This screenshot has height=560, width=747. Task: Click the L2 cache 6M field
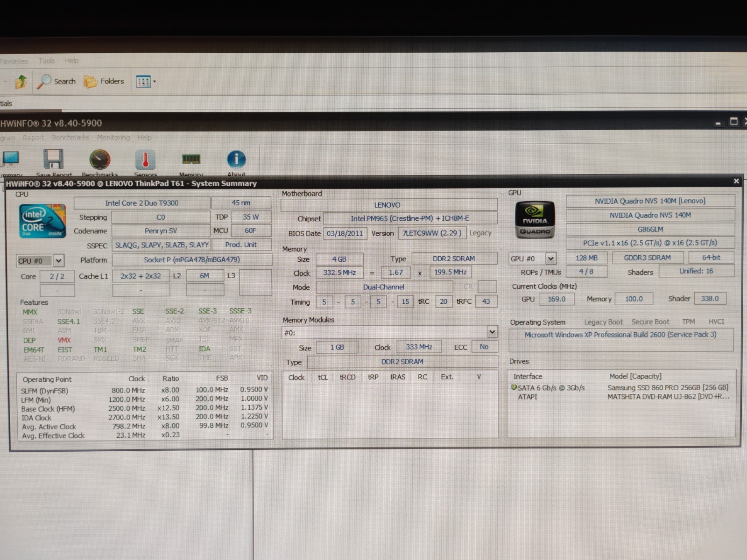click(x=204, y=276)
